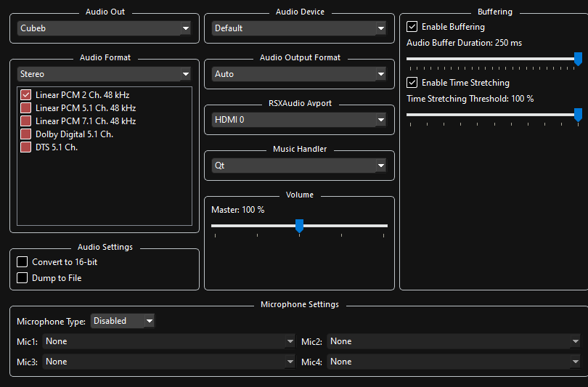Open the Mic4 device dropdown
Screen dimensions: 588x387
[454, 362]
